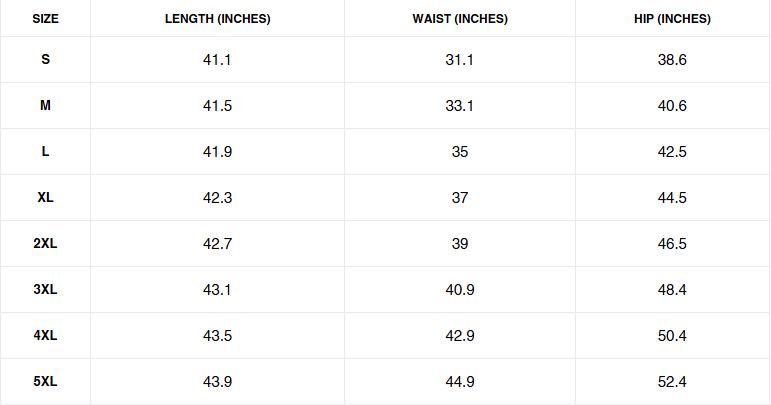The image size is (771, 405).
Task: Click the HIP (INCHES) column header
Action: pos(672,19)
